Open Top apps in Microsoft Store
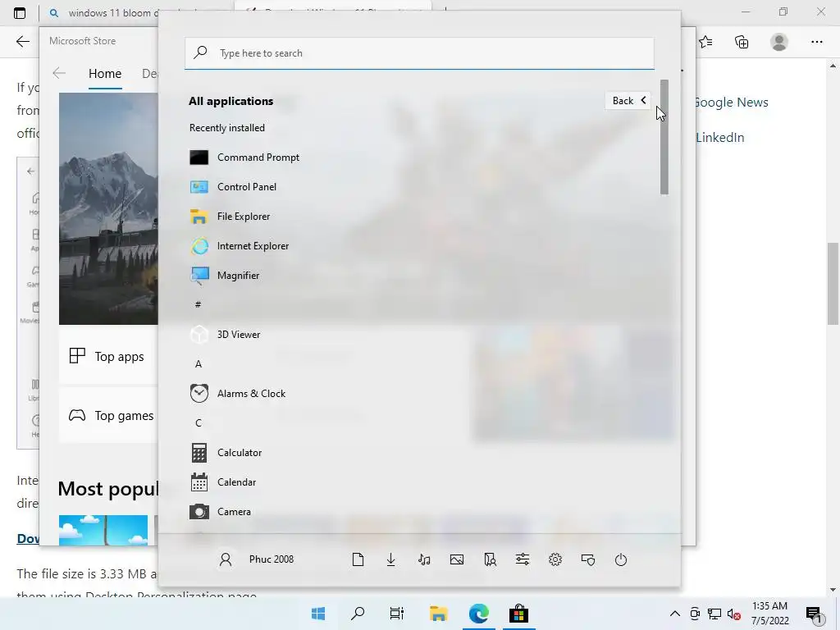 107,356
